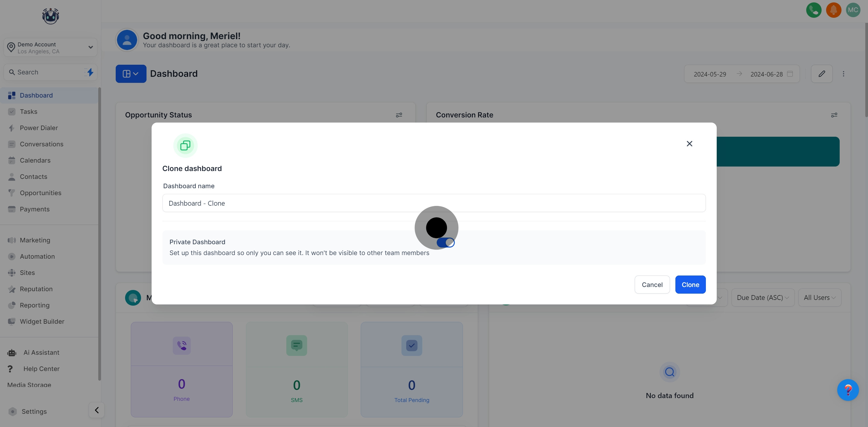Click the Dashboard name input field
The image size is (868, 427).
click(434, 203)
